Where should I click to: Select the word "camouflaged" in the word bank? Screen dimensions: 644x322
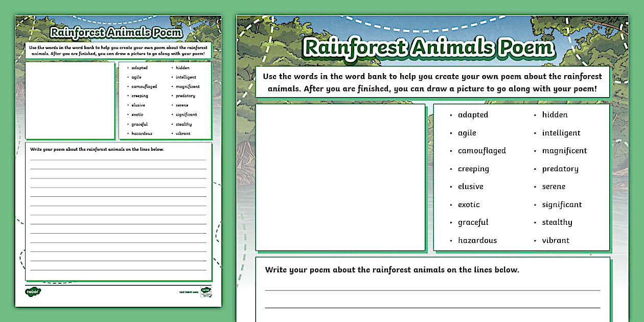481,150
